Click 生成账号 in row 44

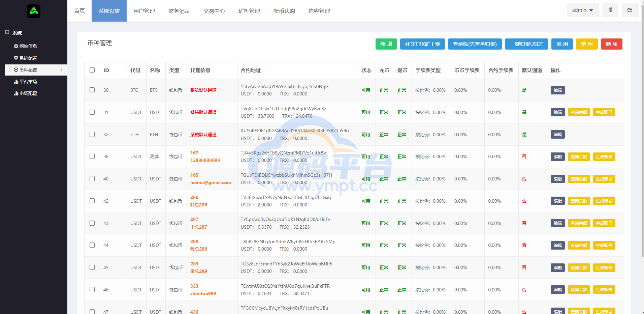click(x=604, y=245)
